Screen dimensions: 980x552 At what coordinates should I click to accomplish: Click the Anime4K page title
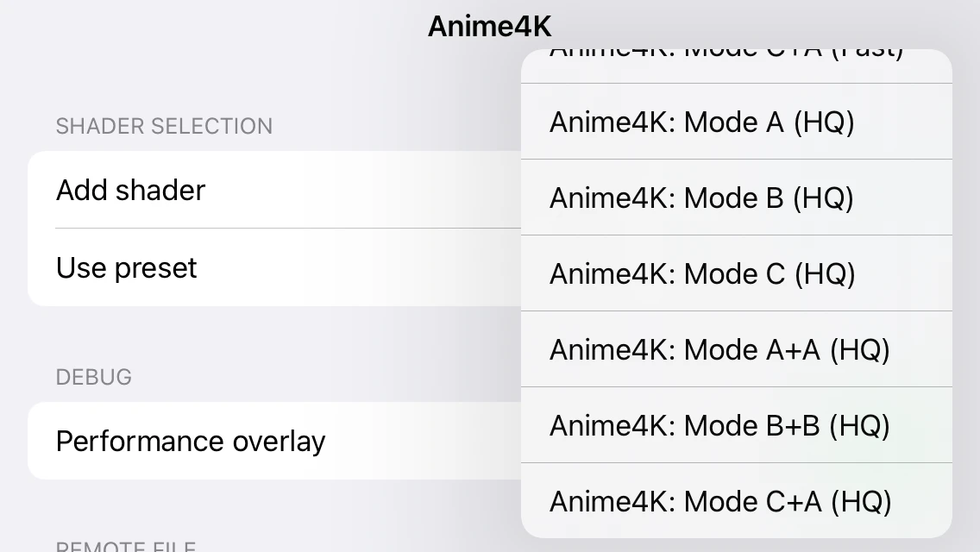489,26
